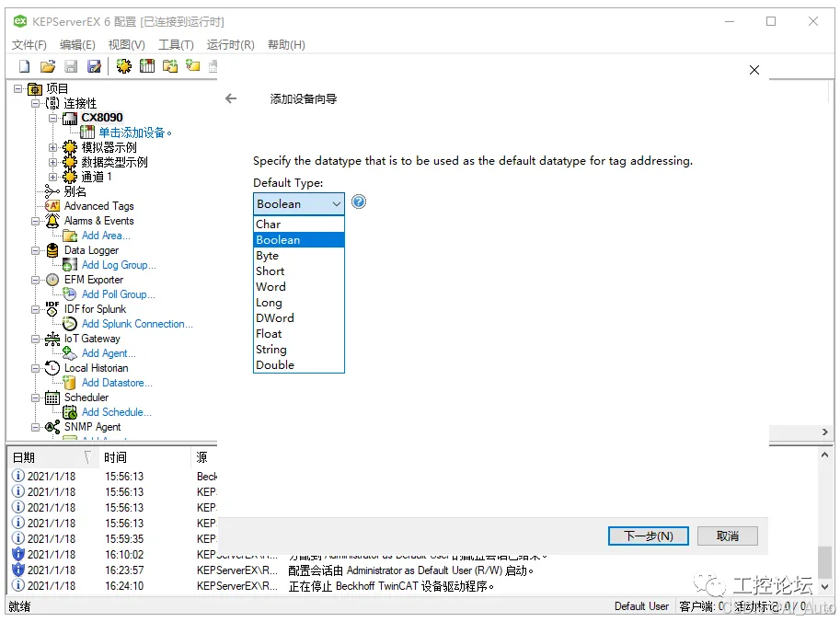
Task: Click the 模拟器示例 gear icon
Action: click(x=70, y=147)
